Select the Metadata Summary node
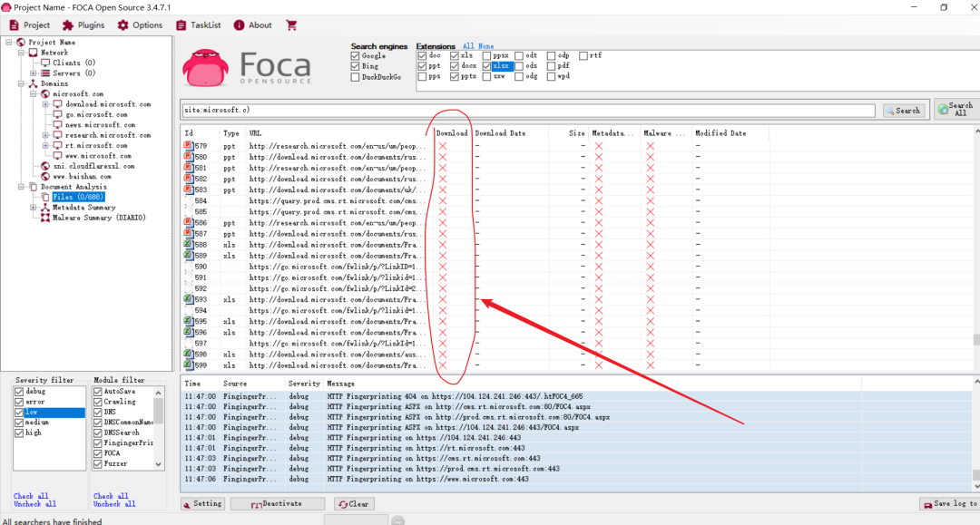 83,208
